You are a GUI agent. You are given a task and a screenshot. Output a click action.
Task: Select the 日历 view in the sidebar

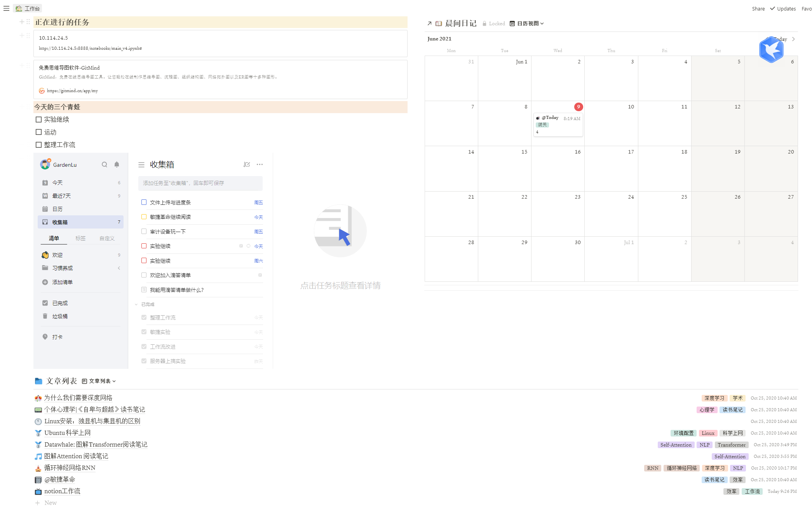tap(58, 209)
